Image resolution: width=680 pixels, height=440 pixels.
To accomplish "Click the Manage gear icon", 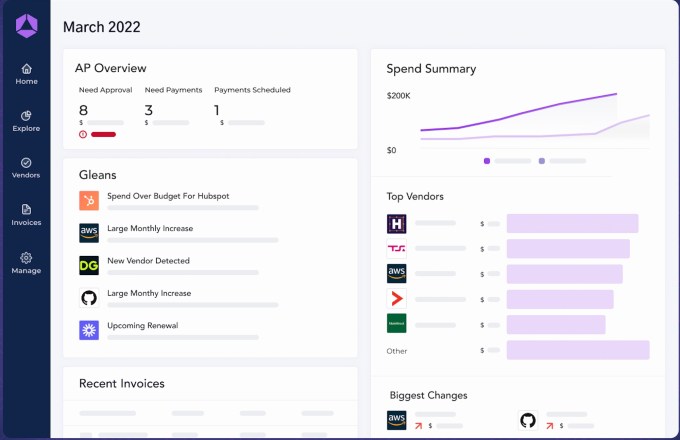I will click(26, 257).
